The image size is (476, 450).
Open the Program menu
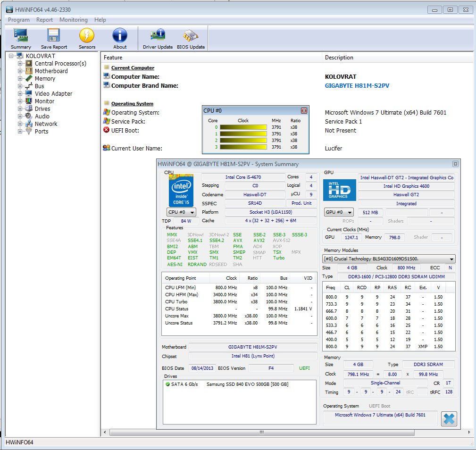[x=19, y=20]
